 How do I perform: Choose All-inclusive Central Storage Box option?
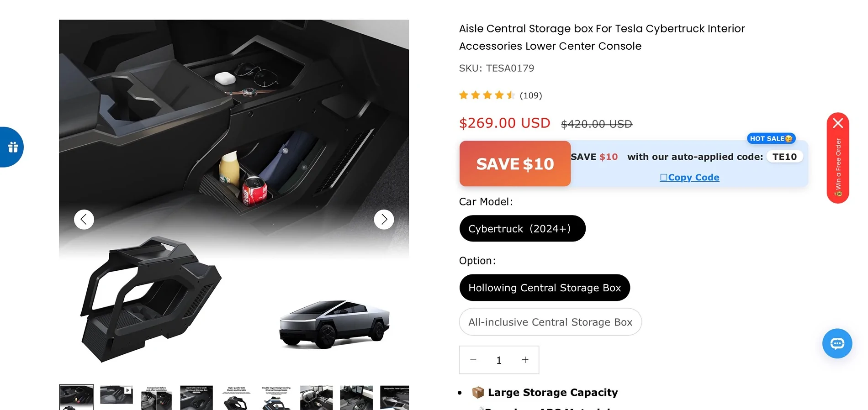(550, 322)
